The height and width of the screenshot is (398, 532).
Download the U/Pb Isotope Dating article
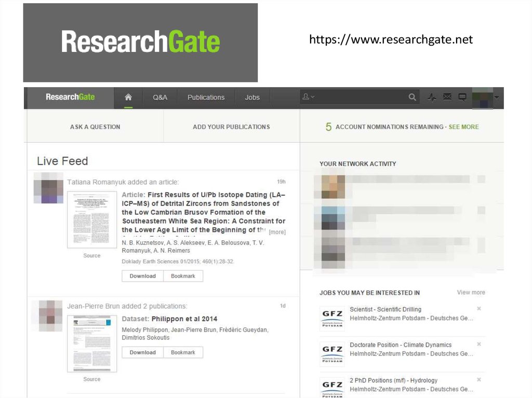coord(142,276)
